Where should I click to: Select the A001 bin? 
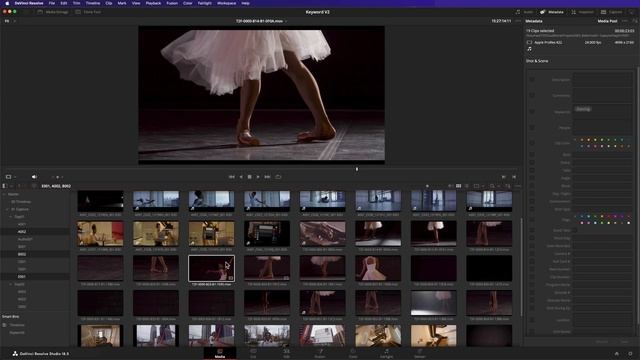click(22, 224)
